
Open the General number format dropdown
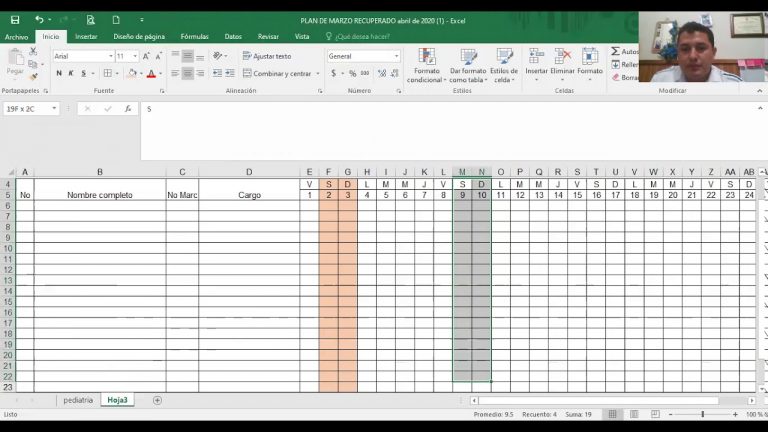396,56
